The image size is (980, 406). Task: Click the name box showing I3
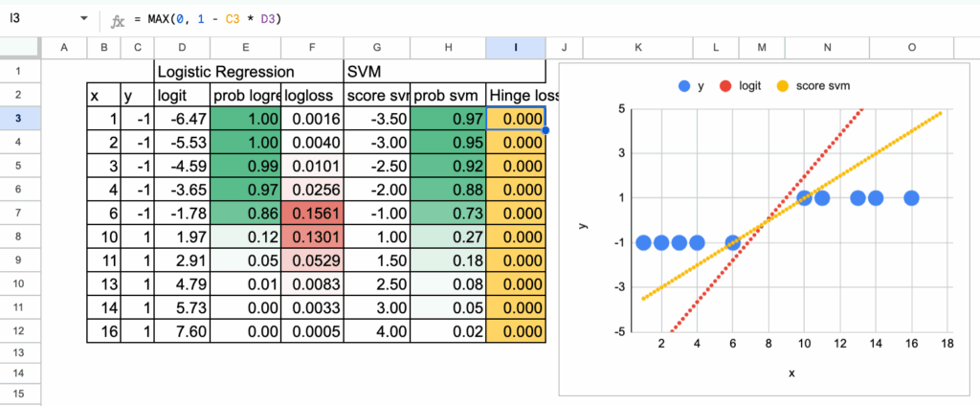(38, 19)
